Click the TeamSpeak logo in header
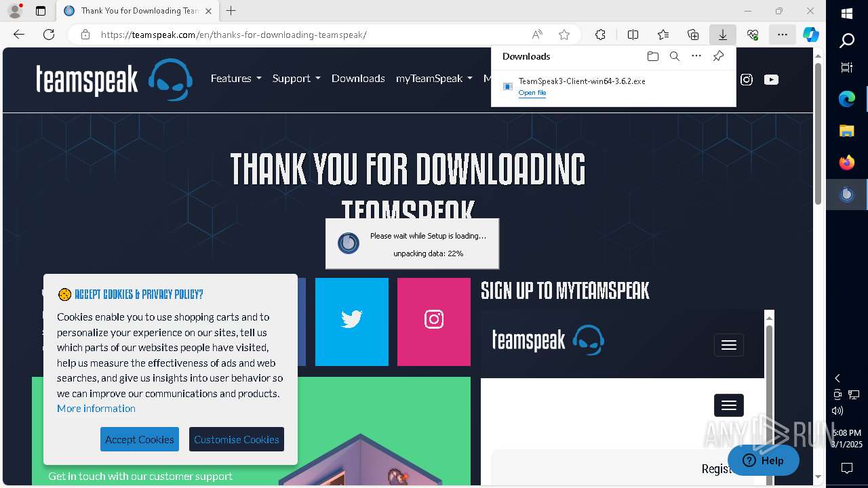The width and height of the screenshot is (868, 488). tap(114, 79)
